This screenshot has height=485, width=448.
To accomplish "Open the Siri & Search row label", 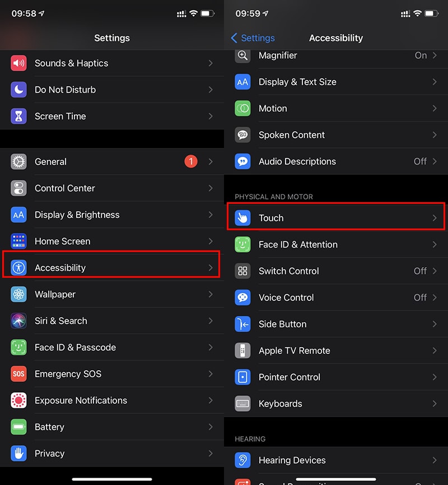I will tap(61, 321).
